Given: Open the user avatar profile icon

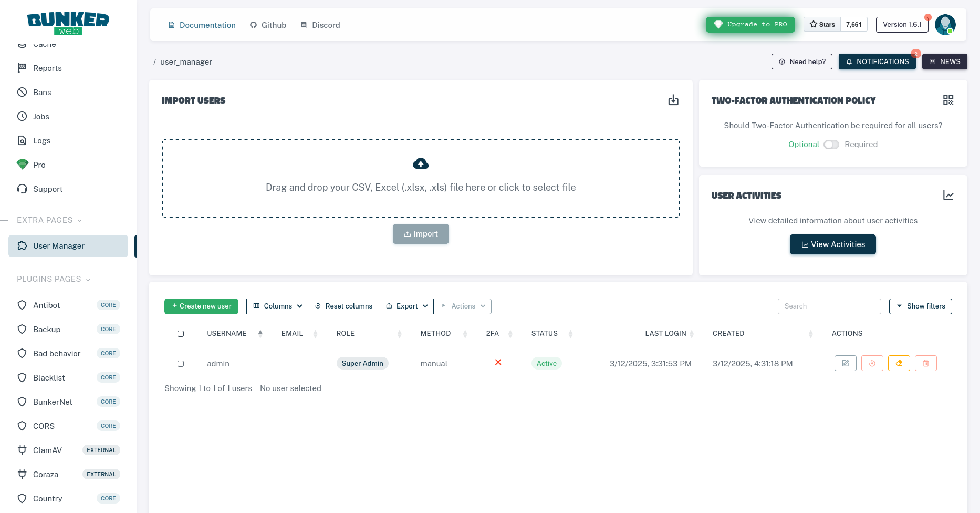Looking at the screenshot, I should 945,25.
